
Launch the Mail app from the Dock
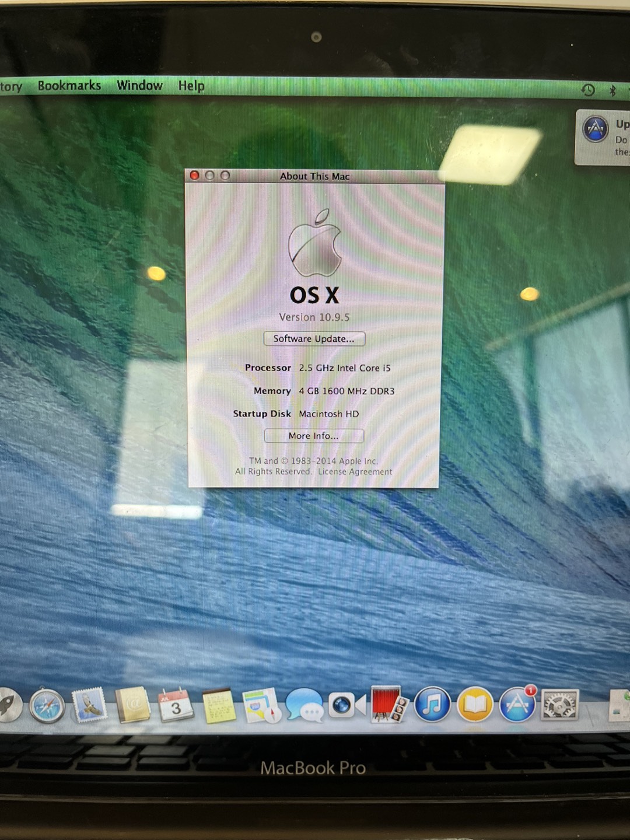click(x=89, y=706)
